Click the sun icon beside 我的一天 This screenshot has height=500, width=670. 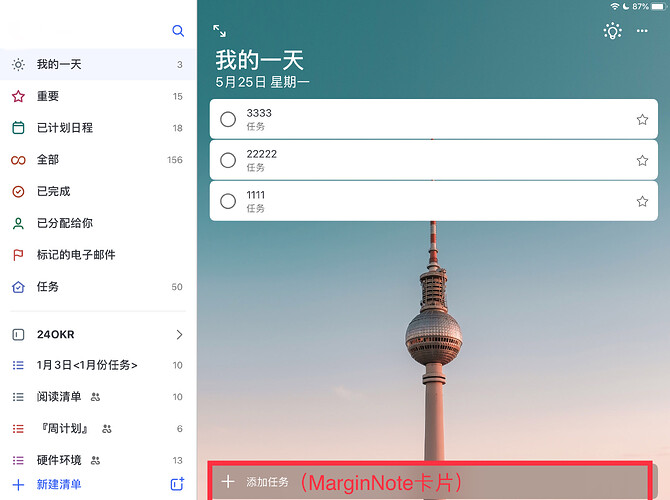pyautogui.click(x=18, y=65)
